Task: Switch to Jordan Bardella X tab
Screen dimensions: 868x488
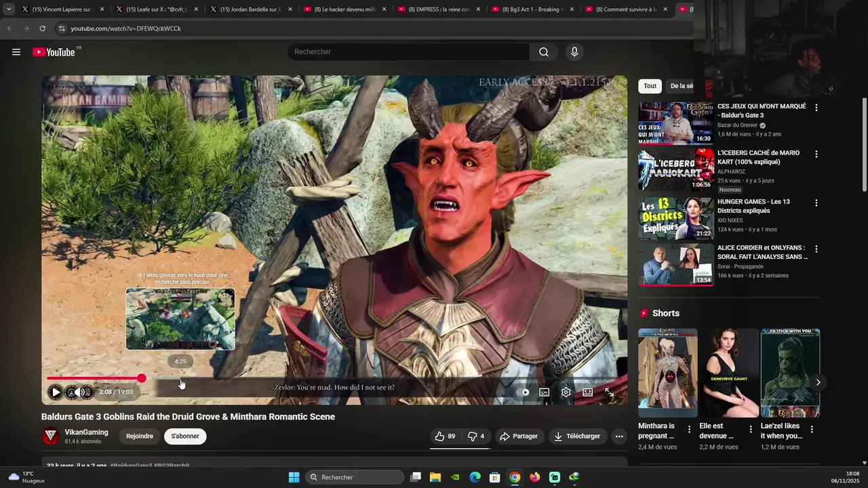Action: tap(250, 9)
